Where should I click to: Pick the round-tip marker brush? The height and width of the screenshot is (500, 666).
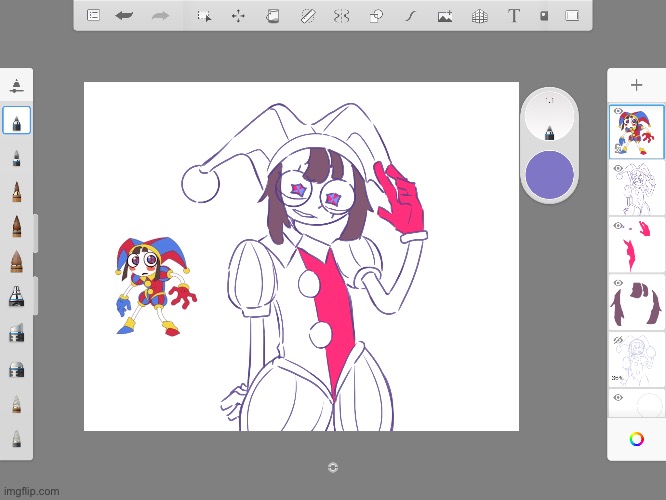[x=17, y=369]
